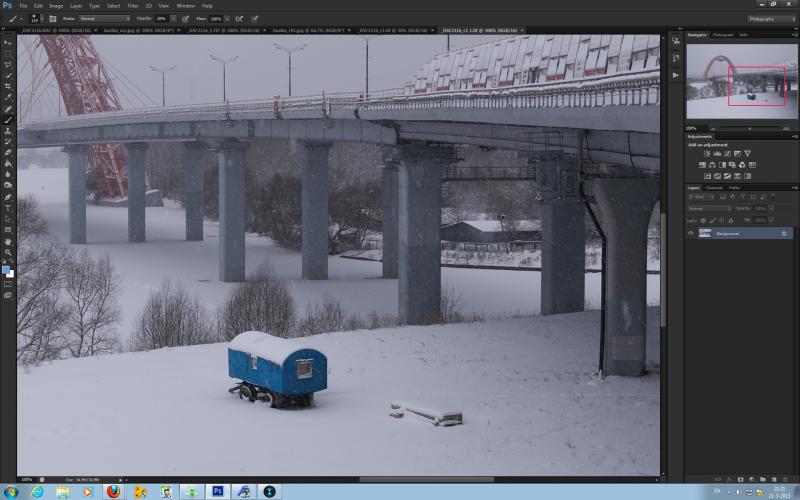800x500 pixels.
Task: Select the Zoom tool
Action: (8, 253)
